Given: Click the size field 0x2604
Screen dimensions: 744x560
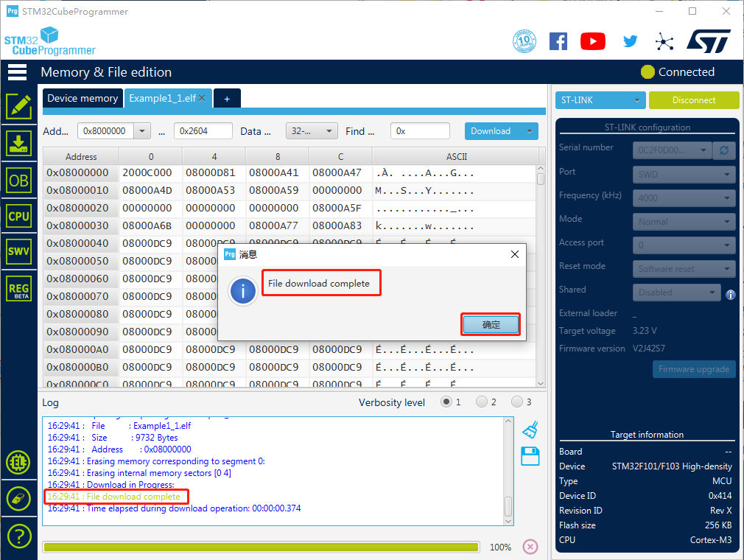Looking at the screenshot, I should (203, 131).
